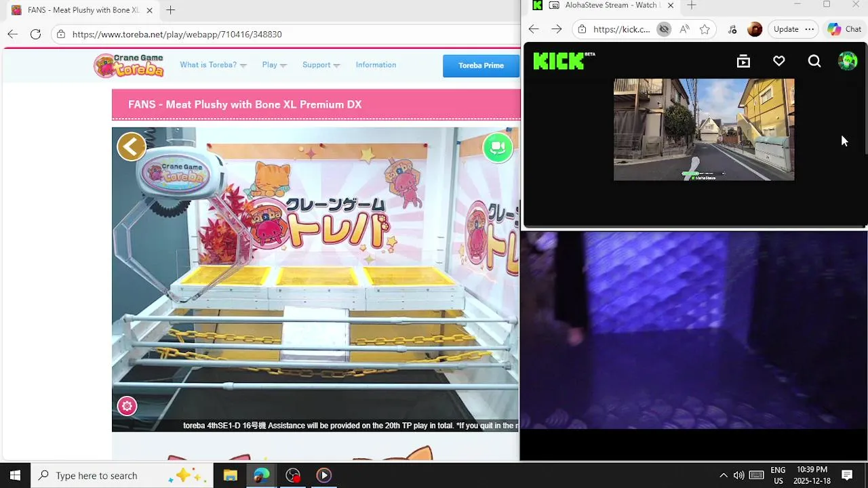
Task: Expand the Support menu
Action: click(x=321, y=65)
